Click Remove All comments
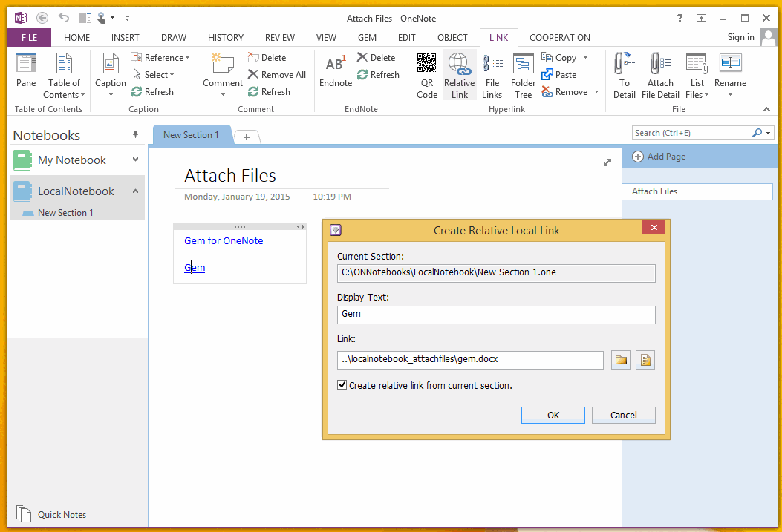This screenshot has height=532, width=782. pyautogui.click(x=277, y=75)
